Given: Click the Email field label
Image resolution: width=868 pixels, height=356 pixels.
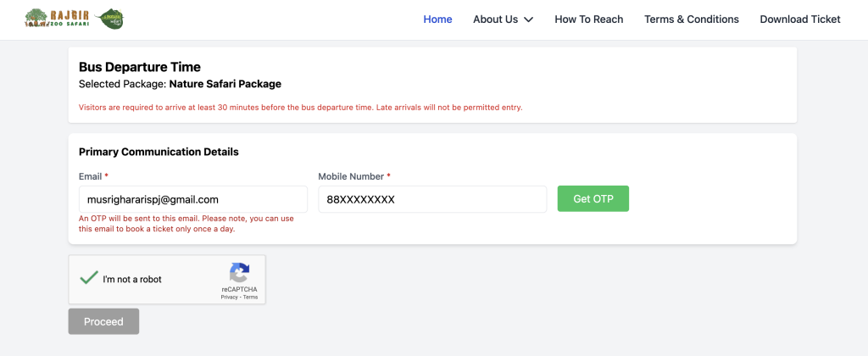Looking at the screenshot, I should click(x=90, y=176).
